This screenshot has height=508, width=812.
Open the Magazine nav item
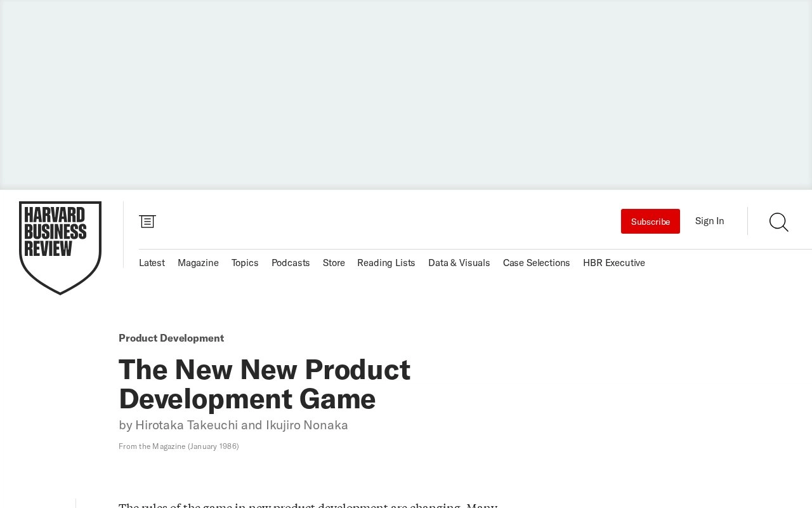point(198,263)
